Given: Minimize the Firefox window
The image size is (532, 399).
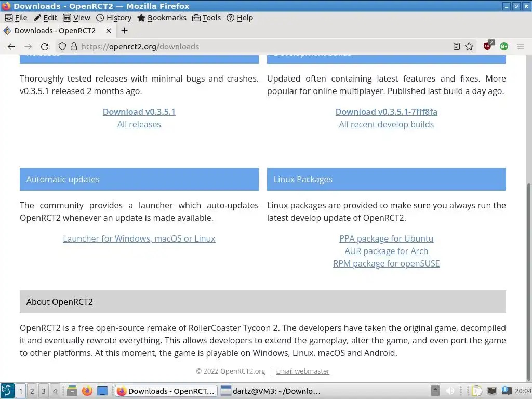Looking at the screenshot, I should pyautogui.click(x=507, y=6).
